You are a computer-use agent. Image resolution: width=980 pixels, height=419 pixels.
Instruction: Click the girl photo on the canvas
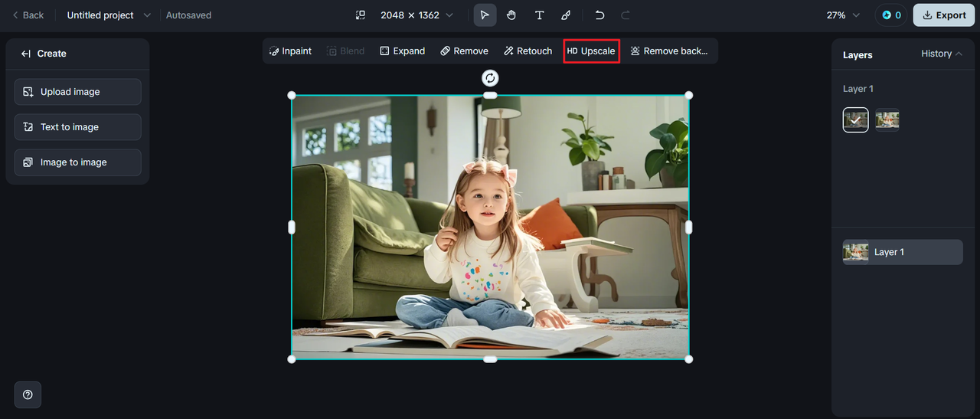point(490,227)
